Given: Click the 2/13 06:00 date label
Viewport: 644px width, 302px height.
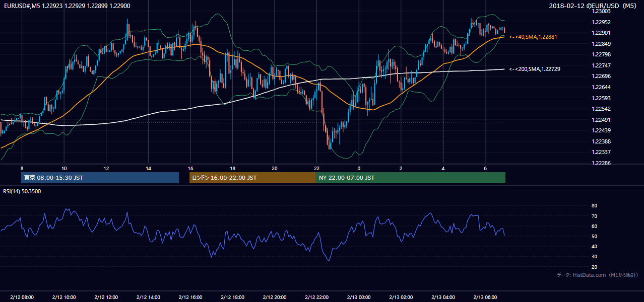Looking at the screenshot, I should click(x=485, y=297).
